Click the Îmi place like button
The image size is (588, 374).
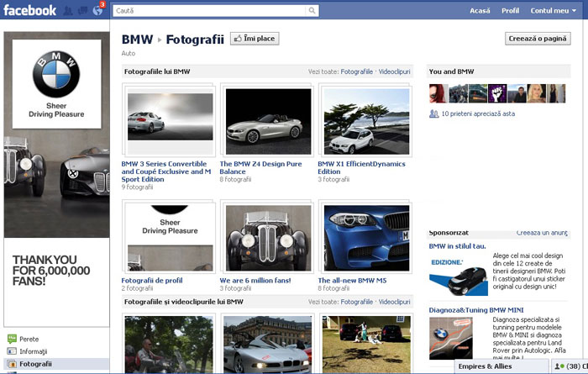click(x=255, y=39)
